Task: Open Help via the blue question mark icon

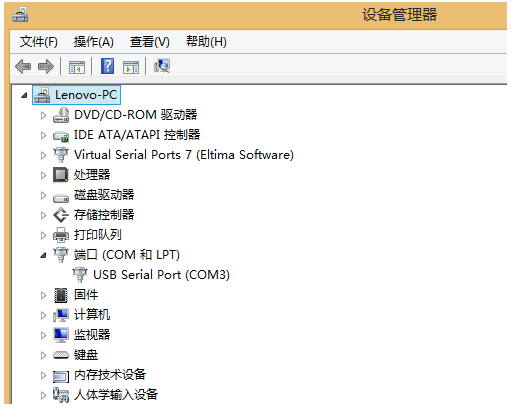Action: pyautogui.click(x=107, y=66)
